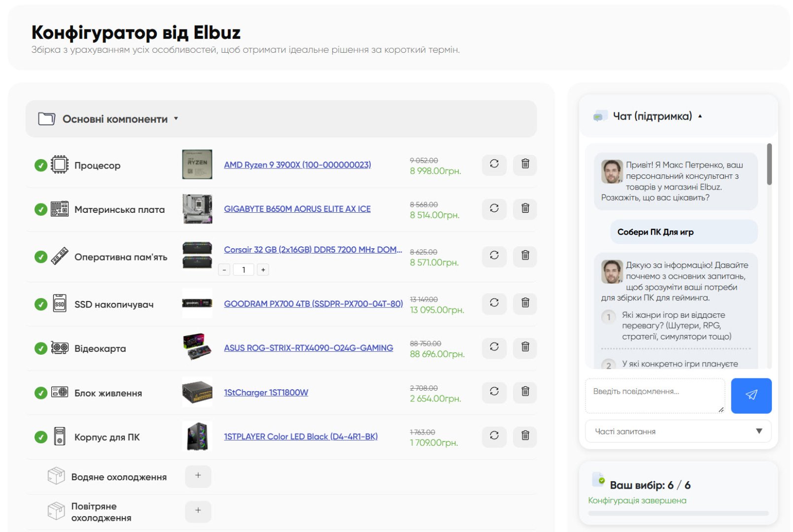Viewport: 793px width, 532px height.
Task: Swap the Корпус для ПК component
Action: 494,436
